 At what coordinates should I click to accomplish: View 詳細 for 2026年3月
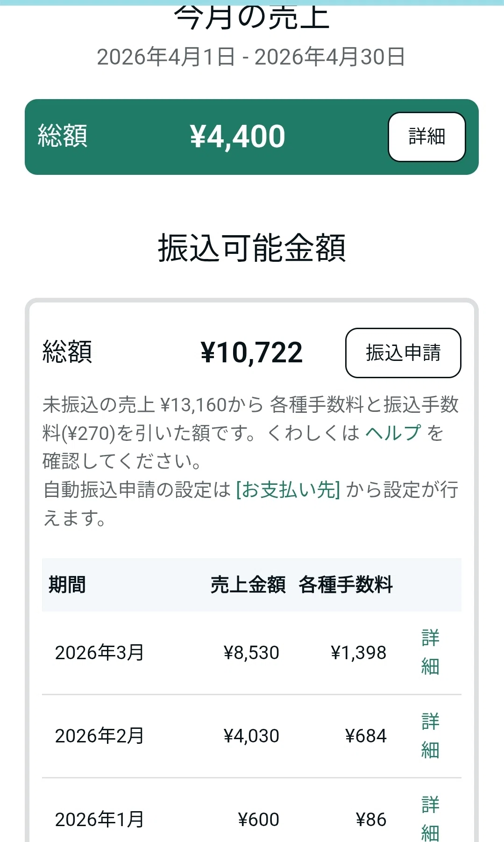point(430,652)
